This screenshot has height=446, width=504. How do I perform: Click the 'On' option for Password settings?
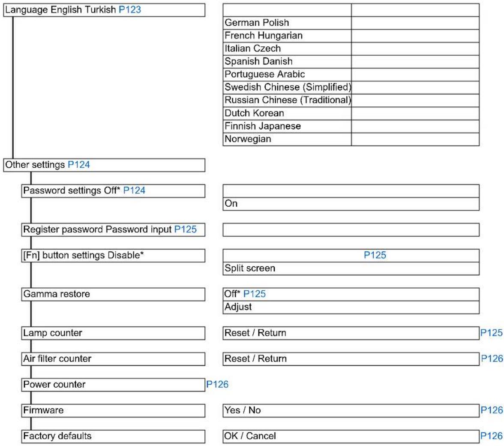click(351, 204)
